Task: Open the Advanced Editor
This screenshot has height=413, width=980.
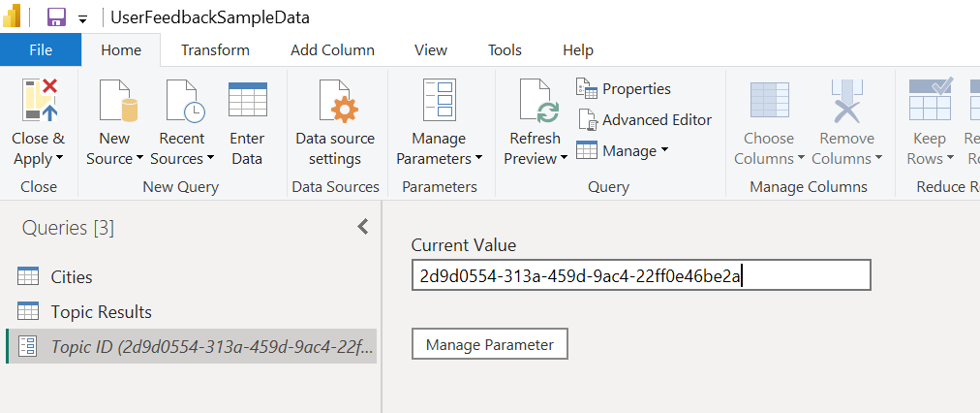Action: (x=644, y=119)
